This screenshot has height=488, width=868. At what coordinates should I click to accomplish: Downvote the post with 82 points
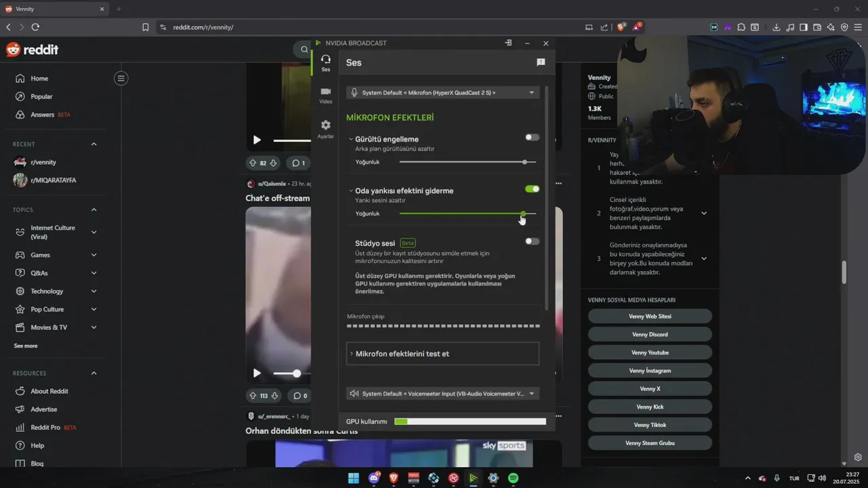pyautogui.click(x=273, y=163)
